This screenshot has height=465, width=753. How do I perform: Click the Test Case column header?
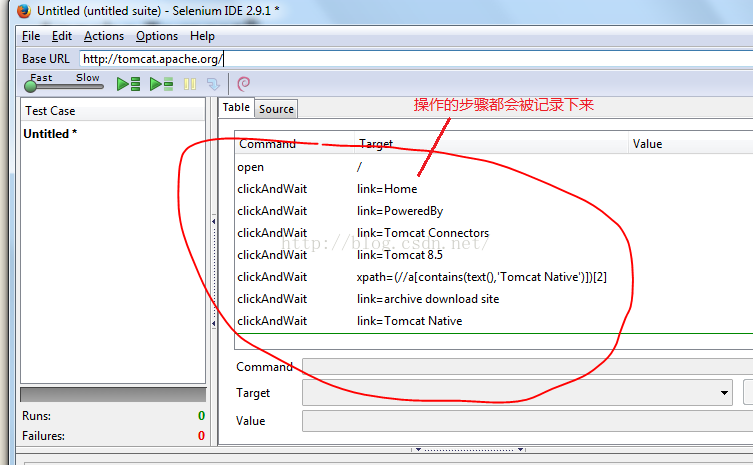coord(113,111)
